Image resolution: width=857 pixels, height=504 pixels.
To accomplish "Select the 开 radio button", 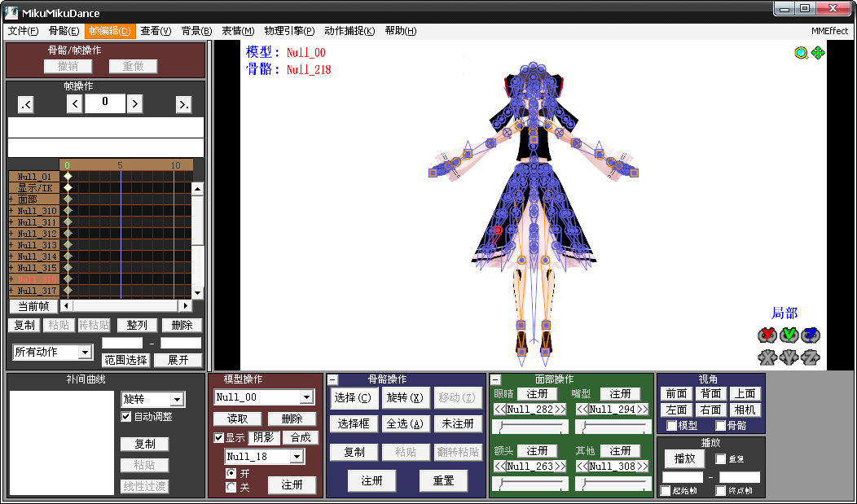I will [231, 473].
